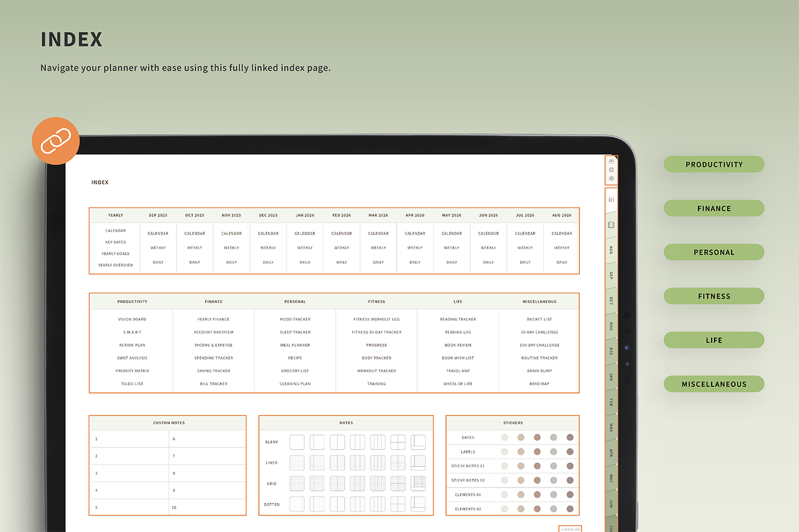Click the green PRODUCTIVITY pill button
This screenshot has height=532, width=799.
point(713,164)
